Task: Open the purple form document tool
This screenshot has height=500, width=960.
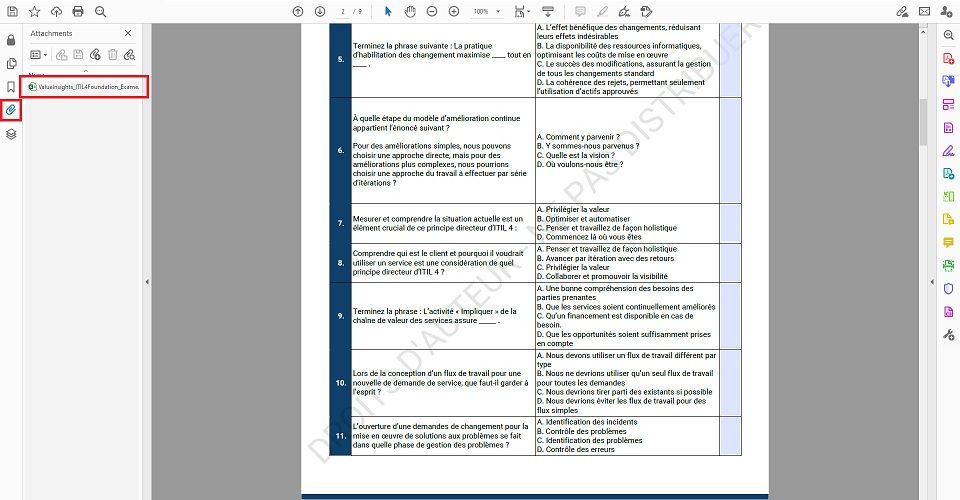Action: 948,127
